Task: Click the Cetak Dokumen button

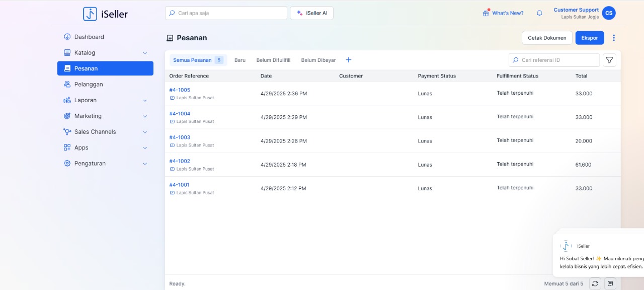Action: point(547,38)
